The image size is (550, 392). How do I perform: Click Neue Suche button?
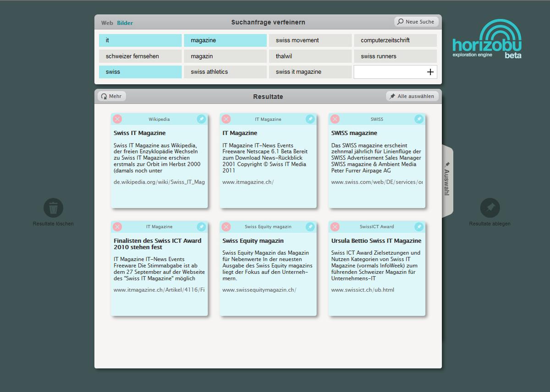(416, 22)
